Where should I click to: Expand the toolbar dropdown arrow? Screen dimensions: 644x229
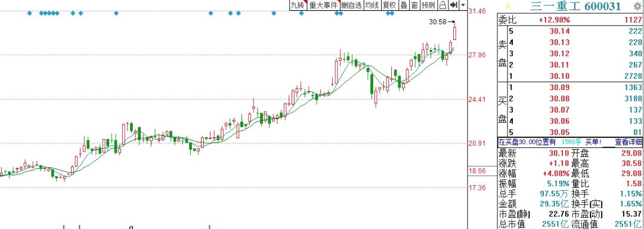tap(463, 5)
